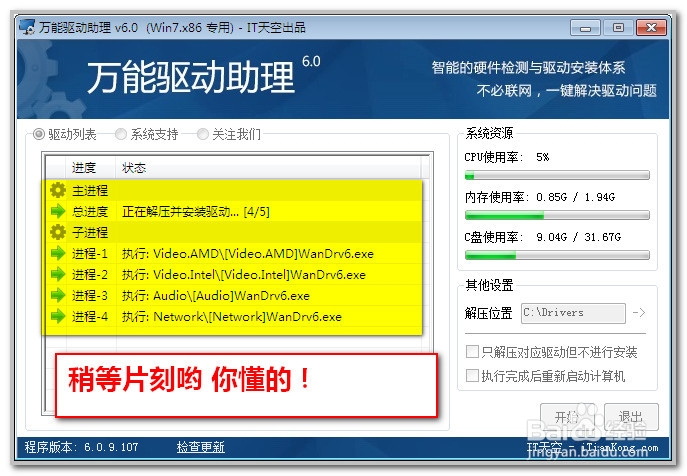Select the row 执行: Video.AMD\[Video.AMD]WanDrv6.exe
687x476 pixels.
(x=234, y=253)
